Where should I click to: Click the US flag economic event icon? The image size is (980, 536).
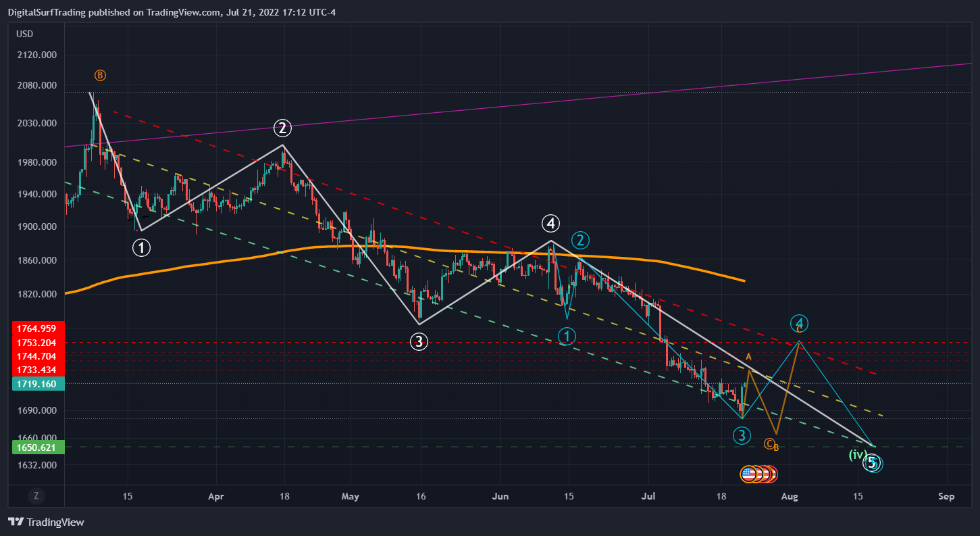pos(748,474)
